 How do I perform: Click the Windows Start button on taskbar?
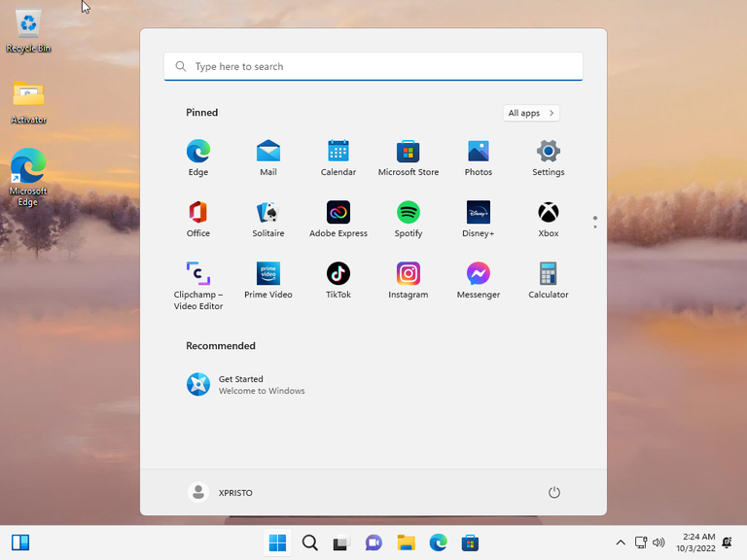click(277, 542)
